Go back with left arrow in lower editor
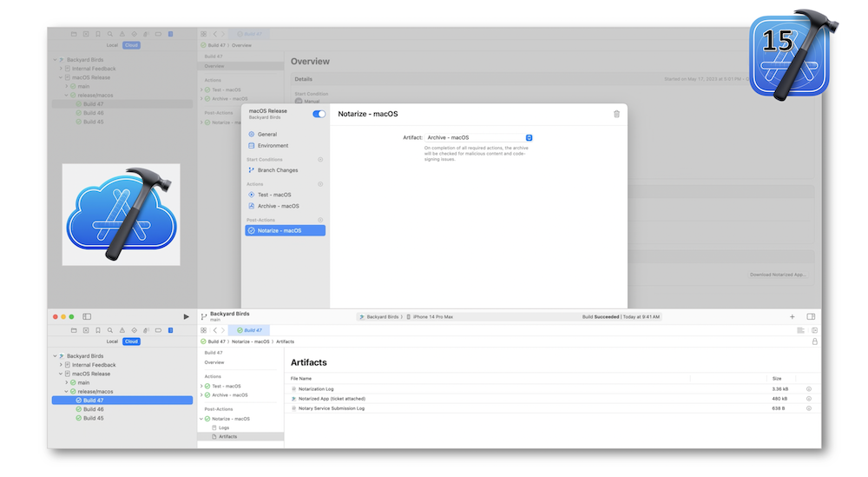Screen dimensions: 868x477 [x=215, y=330]
